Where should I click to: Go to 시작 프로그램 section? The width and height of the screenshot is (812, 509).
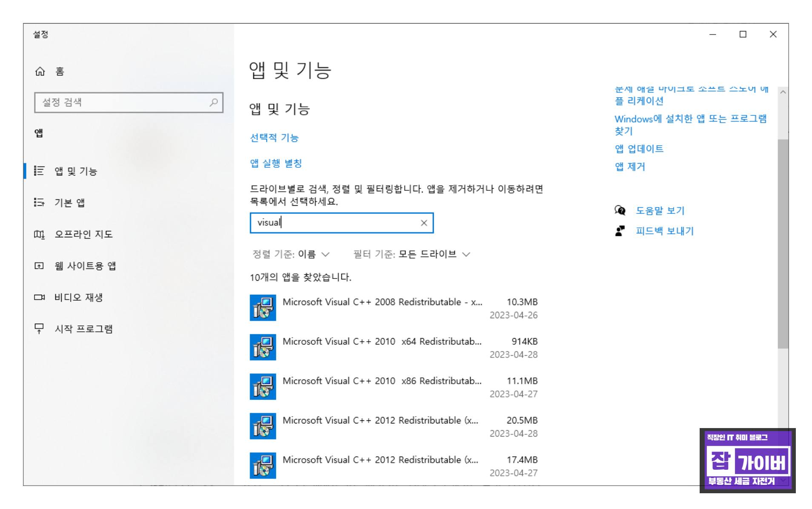pyautogui.click(x=129, y=329)
